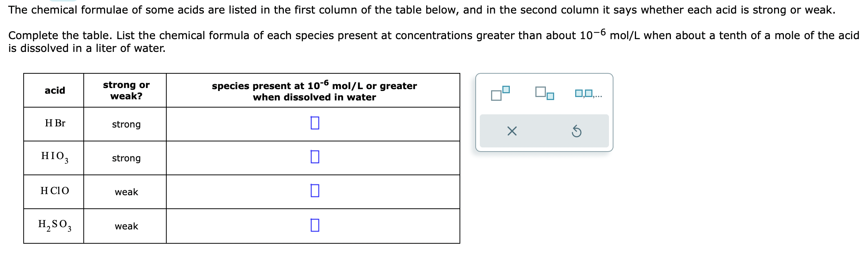Select the weak label beside H2SO3

[126, 226]
